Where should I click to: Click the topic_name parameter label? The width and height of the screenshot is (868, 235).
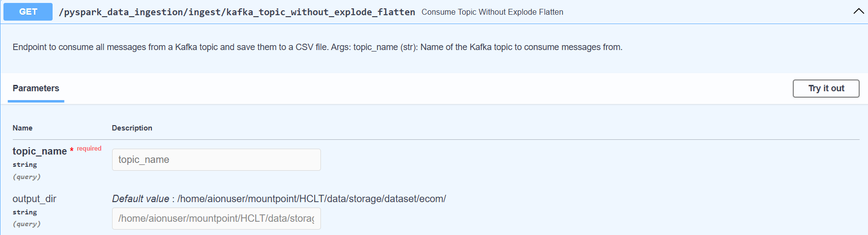[x=39, y=152]
